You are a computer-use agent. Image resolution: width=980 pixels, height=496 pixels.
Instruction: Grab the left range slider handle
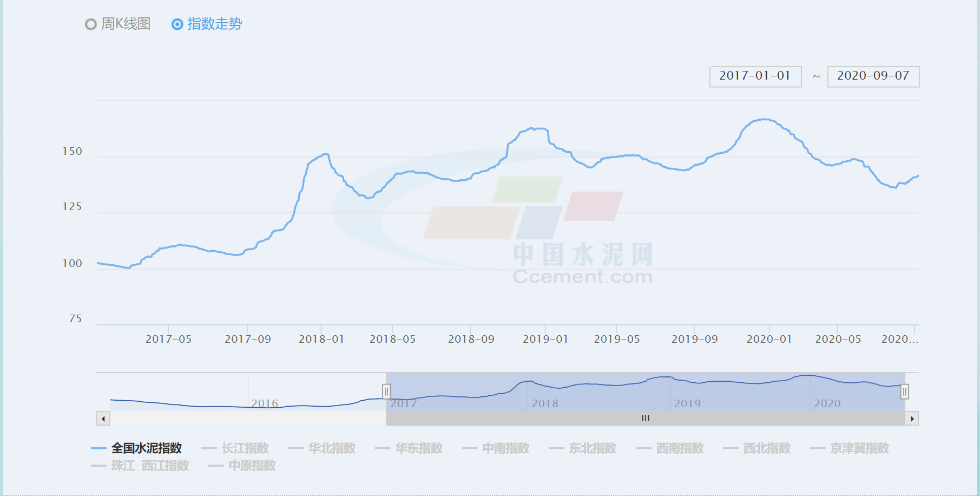386,391
